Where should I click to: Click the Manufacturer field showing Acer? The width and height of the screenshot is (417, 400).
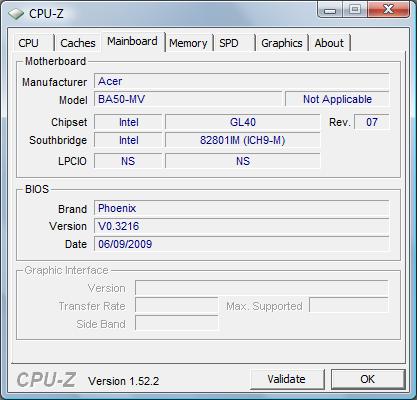click(241, 81)
